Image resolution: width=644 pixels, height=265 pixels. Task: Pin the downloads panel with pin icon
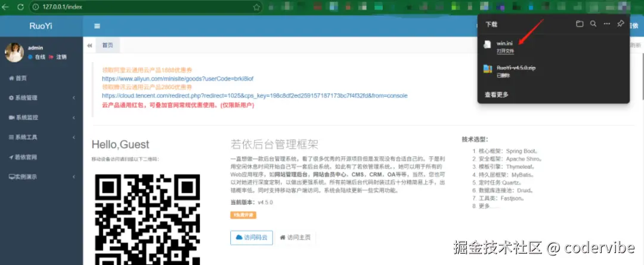click(x=620, y=24)
